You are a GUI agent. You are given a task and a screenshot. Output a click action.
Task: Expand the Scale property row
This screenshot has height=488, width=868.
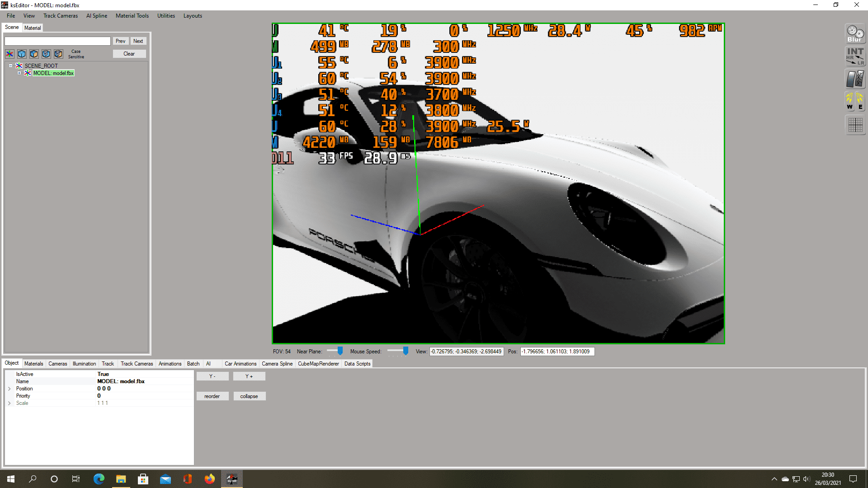(9, 403)
